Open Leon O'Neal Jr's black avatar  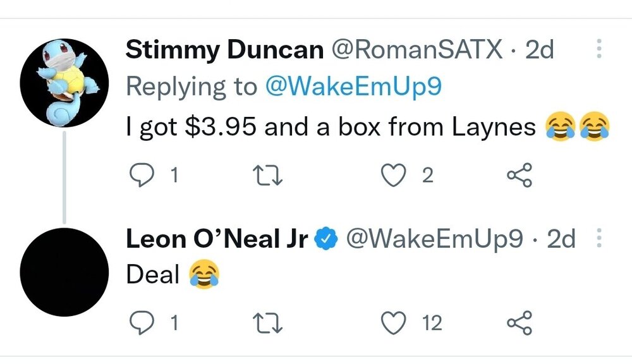[64, 272]
